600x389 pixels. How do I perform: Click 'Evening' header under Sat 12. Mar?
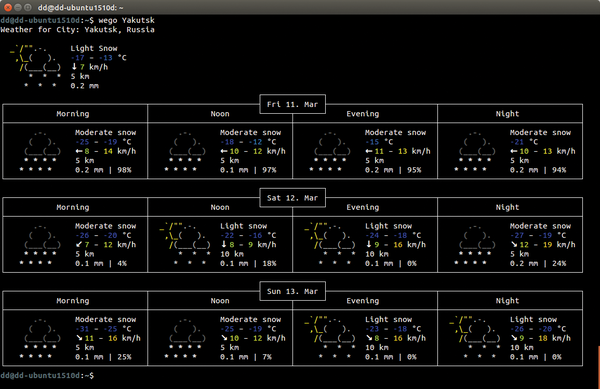tap(363, 207)
